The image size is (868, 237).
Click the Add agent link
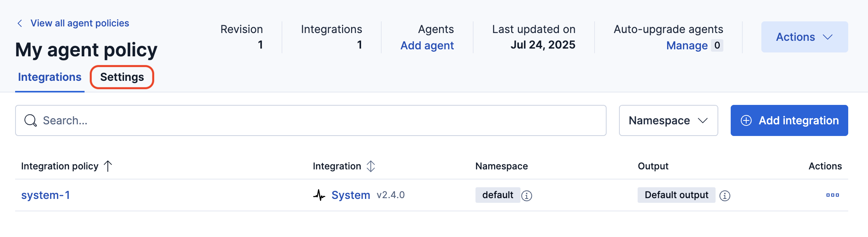tap(427, 45)
